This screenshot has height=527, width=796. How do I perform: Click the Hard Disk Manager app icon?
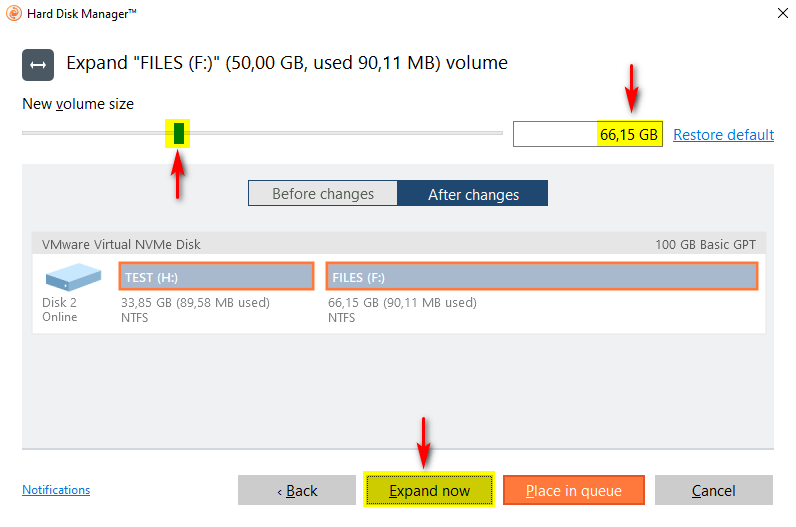pos(12,14)
